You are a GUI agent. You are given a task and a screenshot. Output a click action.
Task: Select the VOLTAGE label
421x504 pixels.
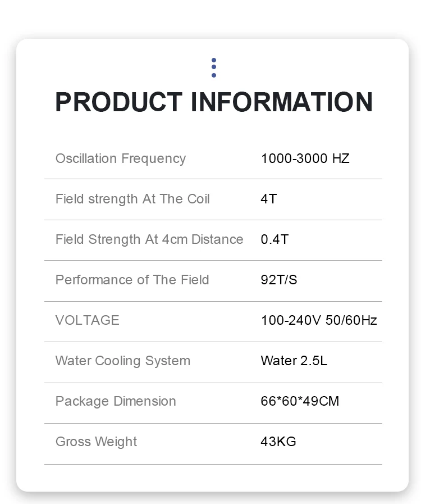pyautogui.click(x=88, y=320)
